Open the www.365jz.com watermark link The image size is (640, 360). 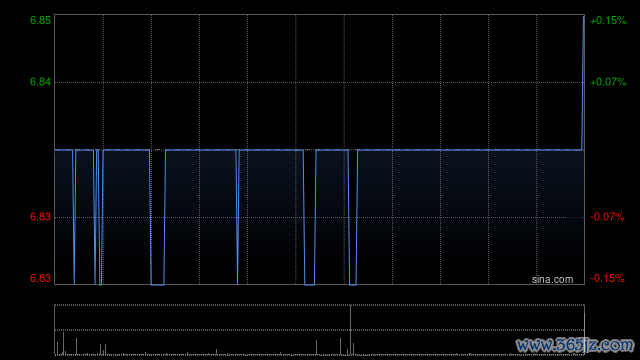click(x=575, y=345)
